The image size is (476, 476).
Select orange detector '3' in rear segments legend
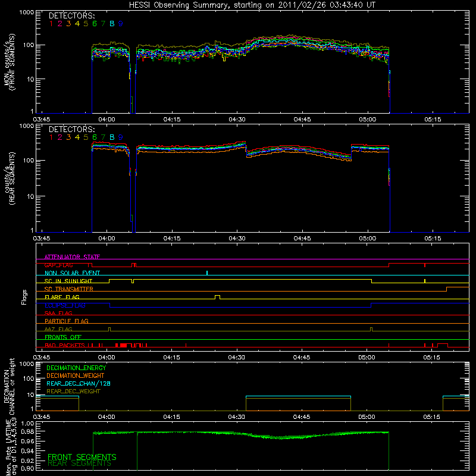(x=68, y=137)
